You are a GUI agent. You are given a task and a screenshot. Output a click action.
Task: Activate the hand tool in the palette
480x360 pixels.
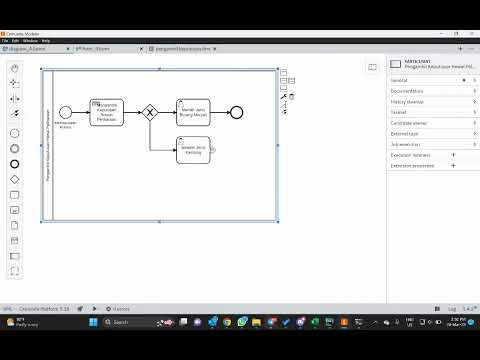pos(14,69)
